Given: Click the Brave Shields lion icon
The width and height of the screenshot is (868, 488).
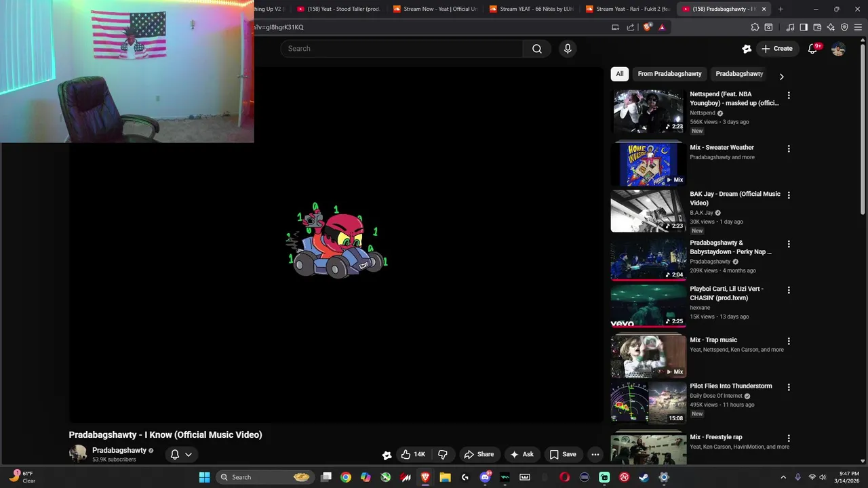Looking at the screenshot, I should (x=648, y=27).
